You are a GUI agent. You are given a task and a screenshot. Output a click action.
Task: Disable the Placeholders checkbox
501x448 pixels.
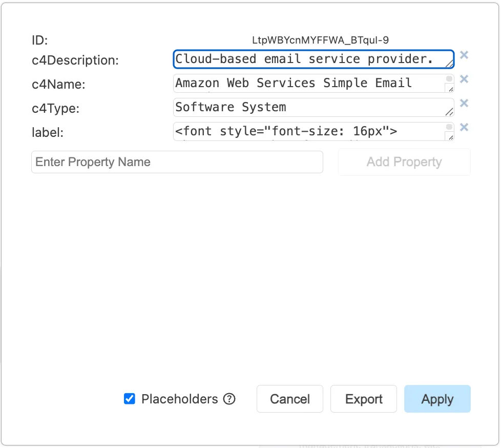click(130, 399)
